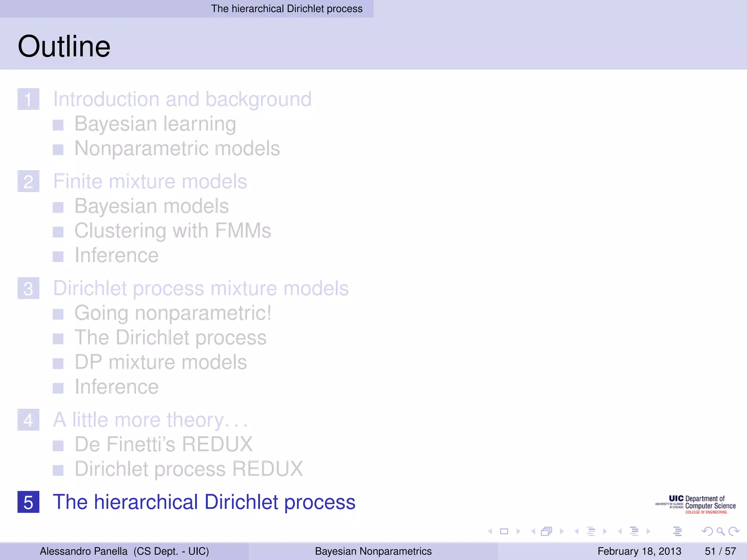
Task: Click the go-back curved arrow icon
Action: pyautogui.click(x=707, y=531)
